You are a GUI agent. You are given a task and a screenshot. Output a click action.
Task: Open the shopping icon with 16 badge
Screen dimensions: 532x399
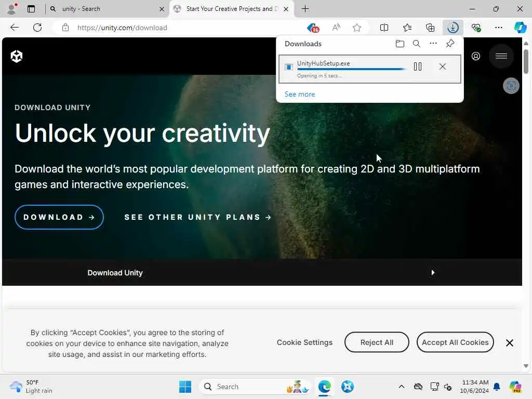coord(313,28)
